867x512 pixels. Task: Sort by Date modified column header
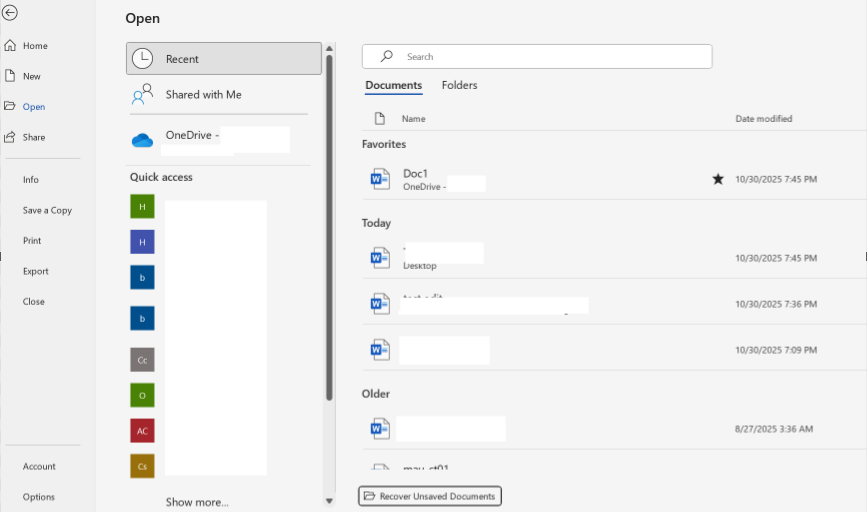tap(764, 119)
